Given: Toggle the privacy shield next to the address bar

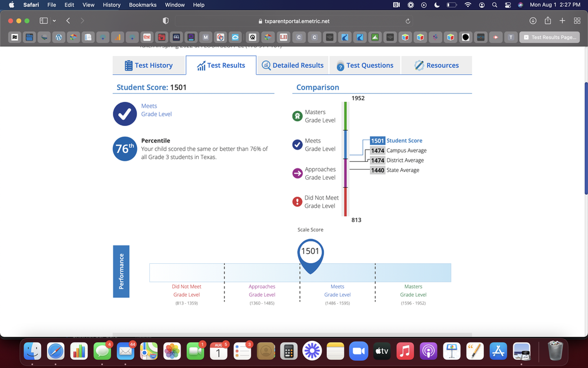Looking at the screenshot, I should coord(165,20).
